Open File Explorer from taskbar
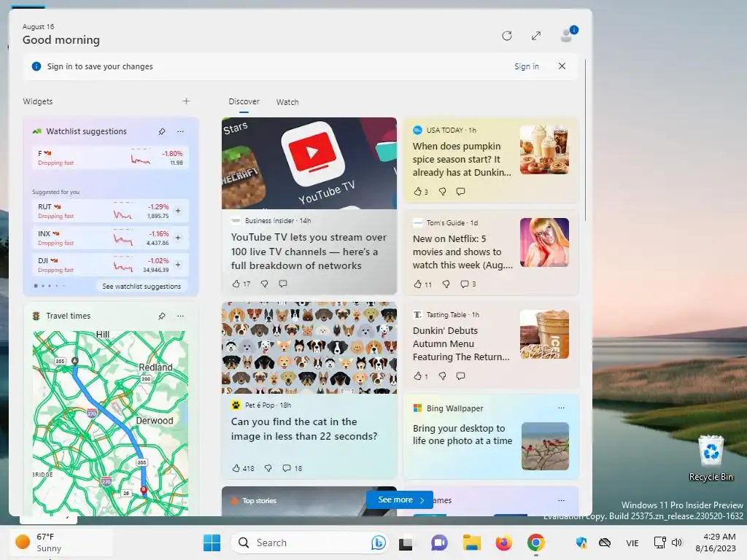Image resolution: width=747 pixels, height=560 pixels. click(472, 542)
